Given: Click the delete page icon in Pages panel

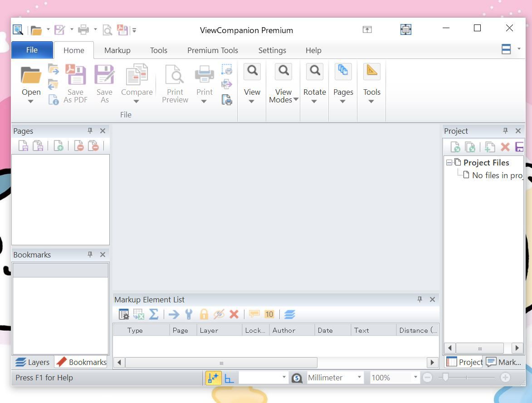Looking at the screenshot, I should [x=79, y=146].
